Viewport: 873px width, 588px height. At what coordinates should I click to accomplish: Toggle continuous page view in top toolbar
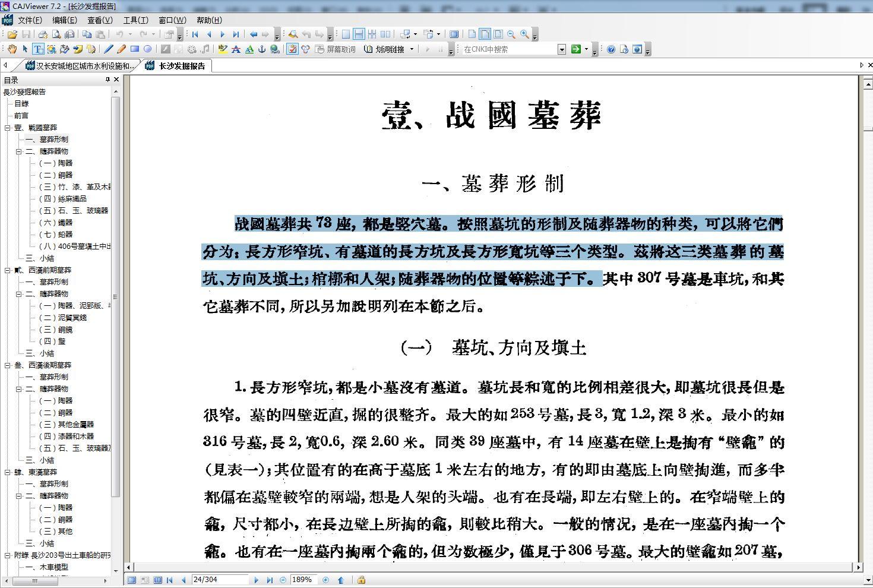359,34
